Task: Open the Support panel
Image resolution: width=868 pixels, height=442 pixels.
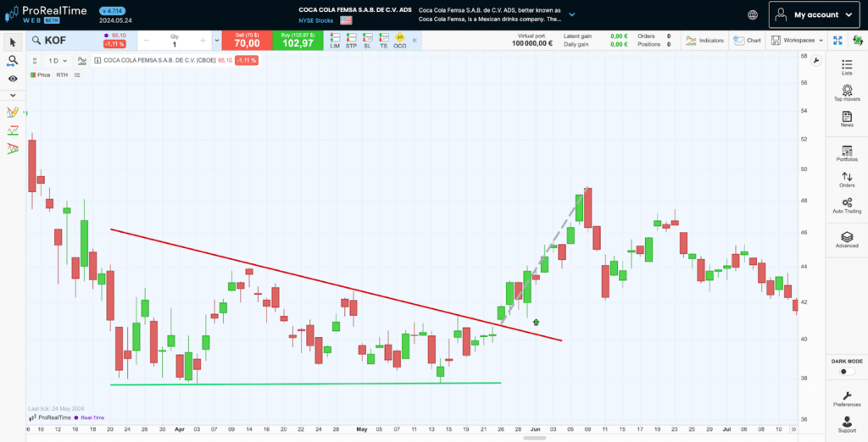Action: coord(847,425)
